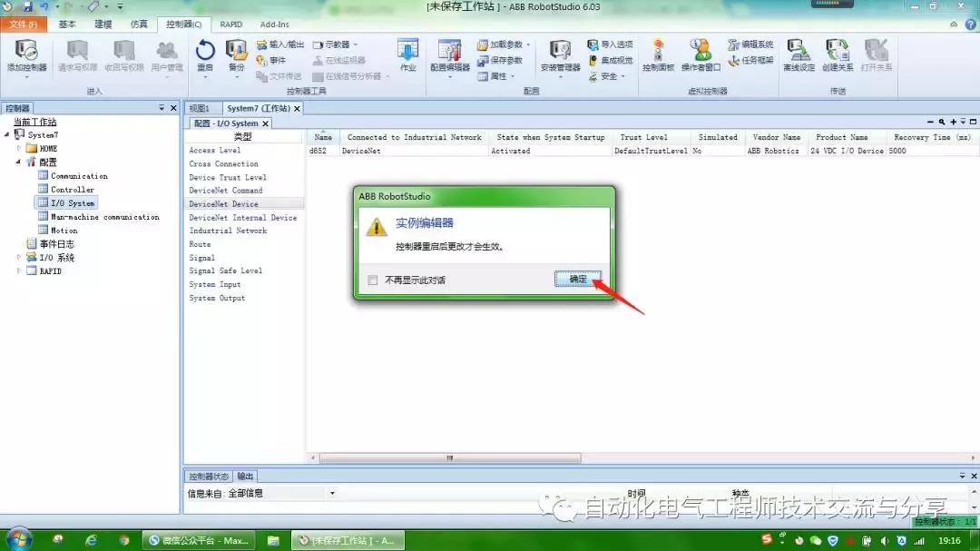Image resolution: width=980 pixels, height=551 pixels.
Task: Click 保存参数 (Save Parameters) in ribbon
Action: click(500, 60)
